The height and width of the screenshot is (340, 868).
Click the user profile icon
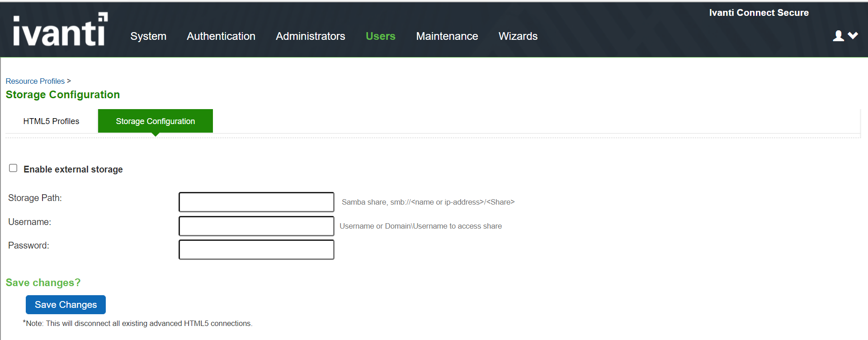click(838, 36)
